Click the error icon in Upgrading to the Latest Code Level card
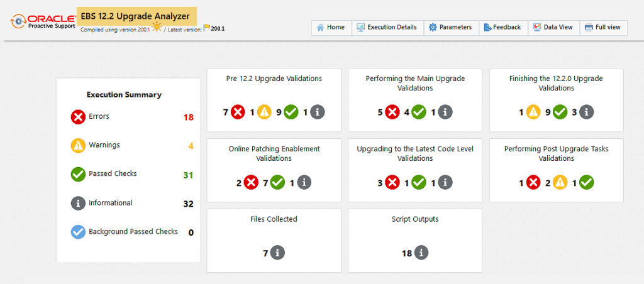This screenshot has height=284, width=644. point(392,183)
